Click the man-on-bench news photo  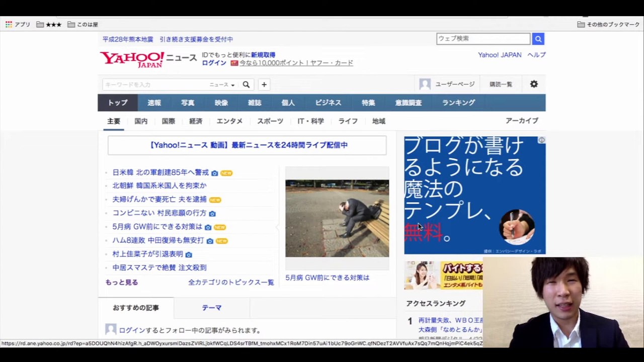pyautogui.click(x=337, y=218)
